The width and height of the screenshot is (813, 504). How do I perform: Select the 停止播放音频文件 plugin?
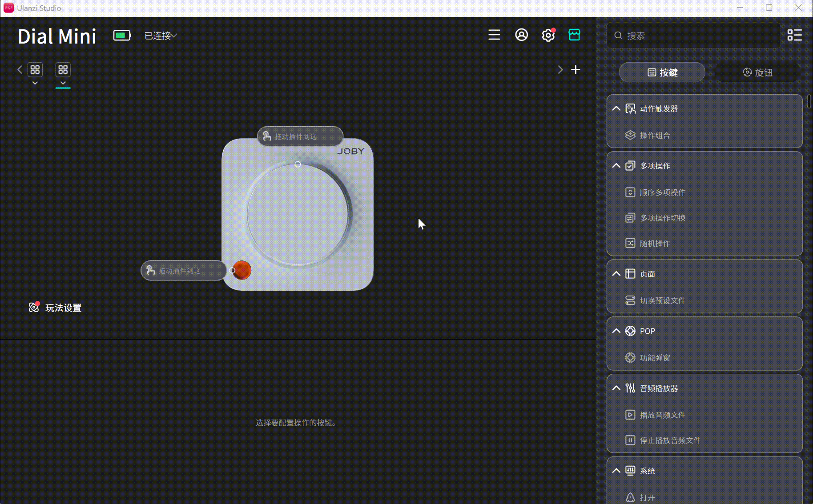pyautogui.click(x=704, y=440)
